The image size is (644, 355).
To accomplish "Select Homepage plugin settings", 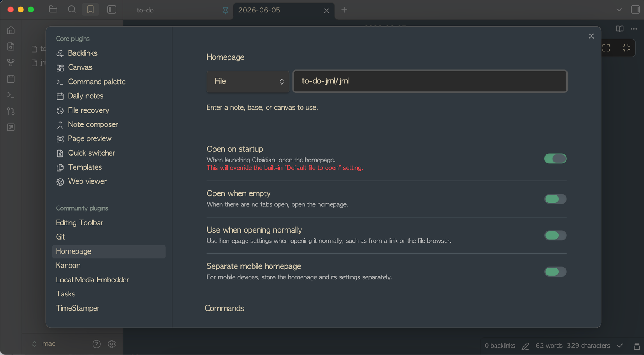I will coord(109,251).
